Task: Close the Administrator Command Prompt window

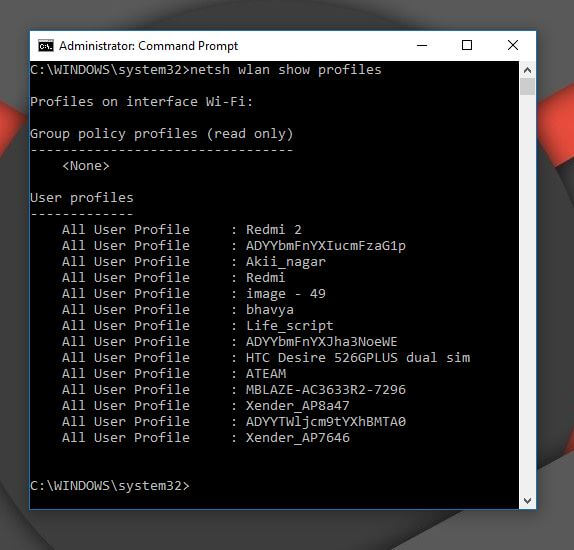Action: click(x=513, y=46)
